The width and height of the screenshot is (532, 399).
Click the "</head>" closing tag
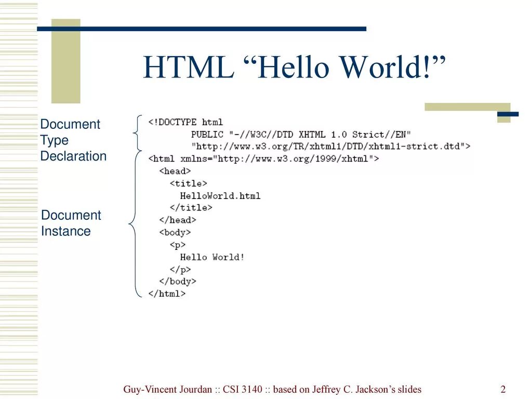pyautogui.click(x=178, y=220)
